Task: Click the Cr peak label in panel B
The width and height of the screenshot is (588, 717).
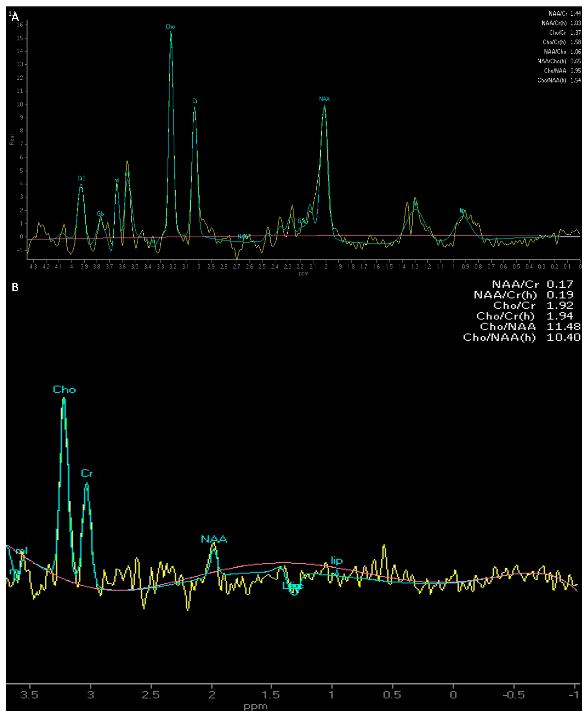Action: 87,473
